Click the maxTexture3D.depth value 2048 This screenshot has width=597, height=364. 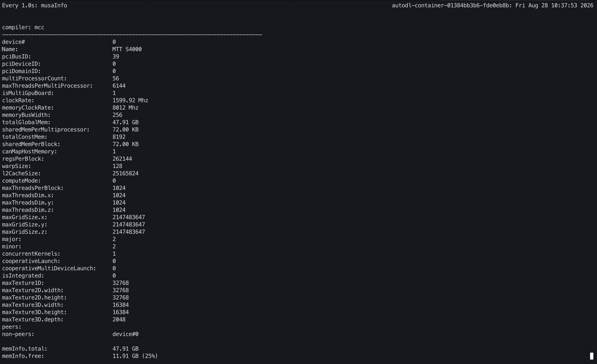pos(119,320)
